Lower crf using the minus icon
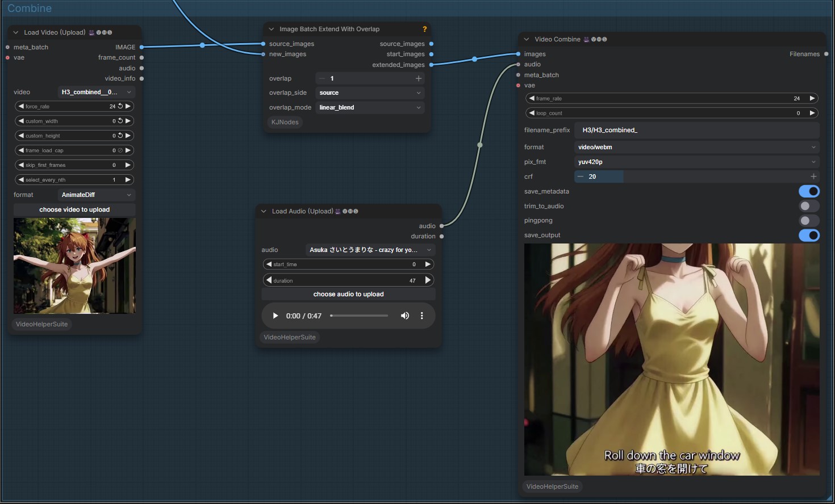Image resolution: width=835 pixels, height=504 pixels. click(x=581, y=177)
